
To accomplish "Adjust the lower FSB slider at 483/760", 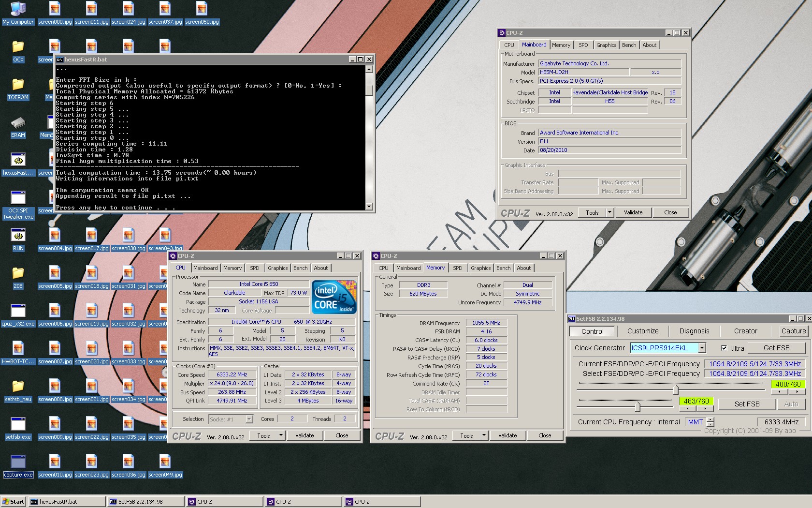I will click(638, 407).
